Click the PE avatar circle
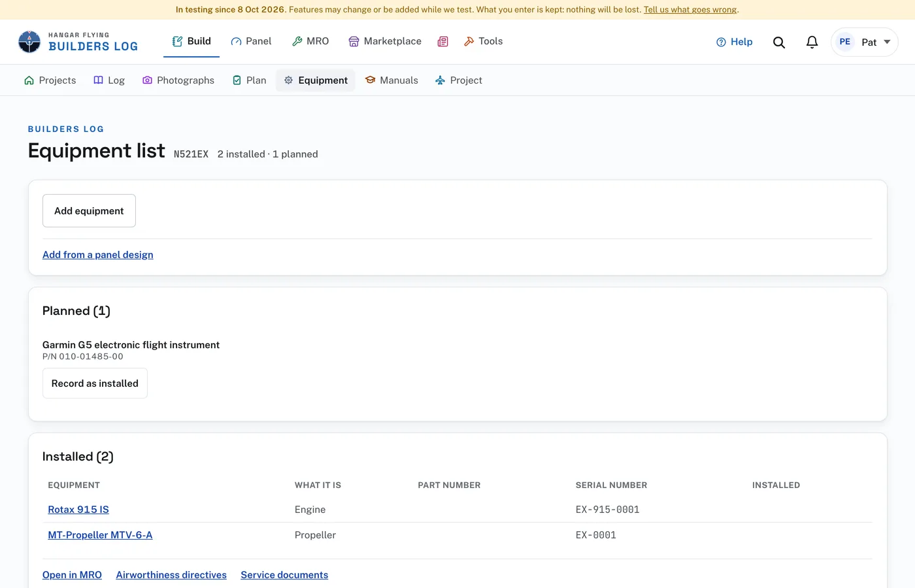This screenshot has height=588, width=915. point(844,42)
